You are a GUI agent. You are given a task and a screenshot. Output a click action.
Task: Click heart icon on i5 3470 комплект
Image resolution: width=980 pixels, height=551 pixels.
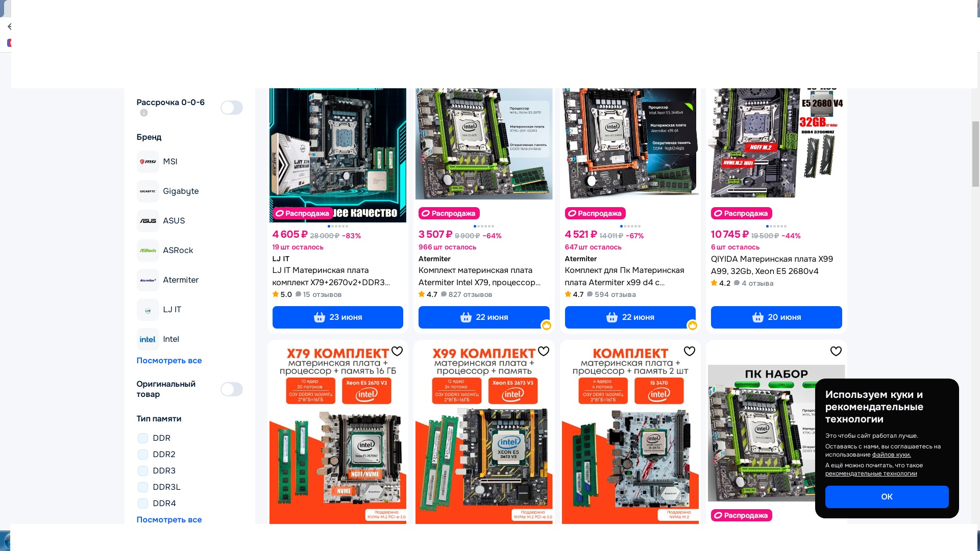(x=690, y=351)
